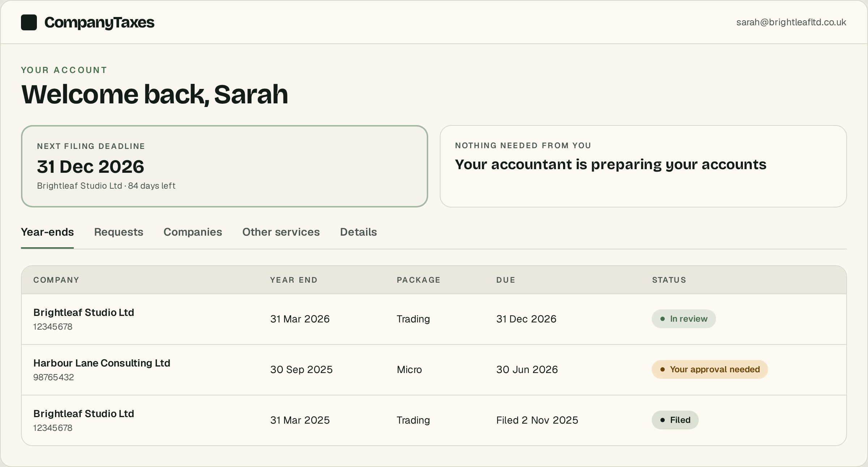Screen dimensions: 868x467
Task: Open the Other services tab
Action: (281, 232)
